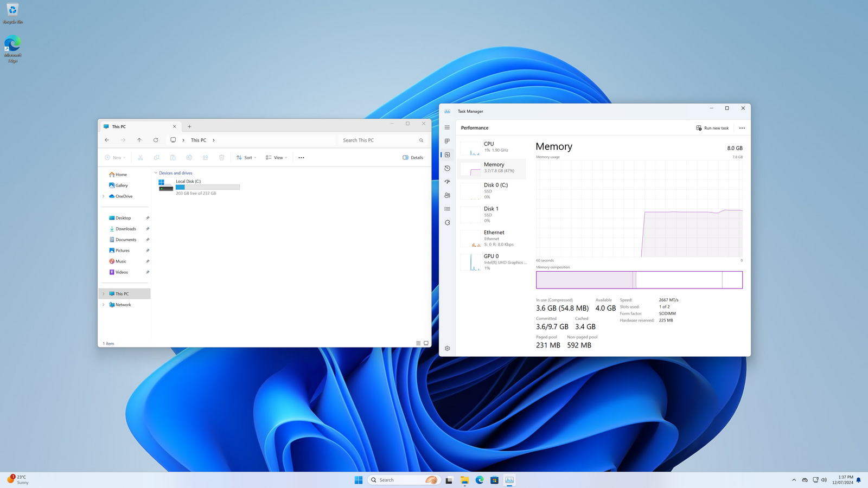Expand This PC tree node chevron

pyautogui.click(x=104, y=294)
